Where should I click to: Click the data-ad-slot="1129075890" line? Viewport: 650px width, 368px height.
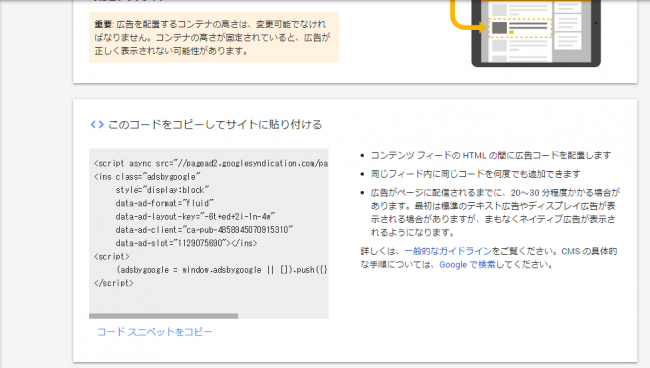186,243
